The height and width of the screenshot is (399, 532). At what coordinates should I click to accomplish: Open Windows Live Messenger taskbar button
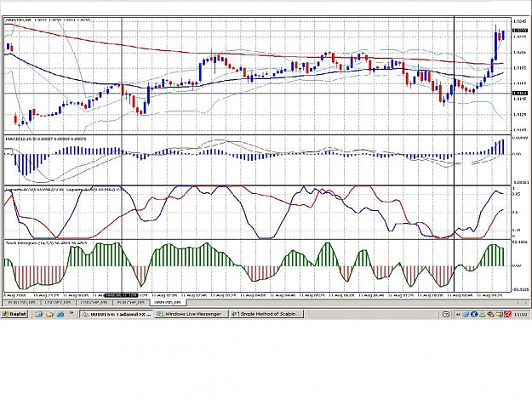tap(192, 314)
